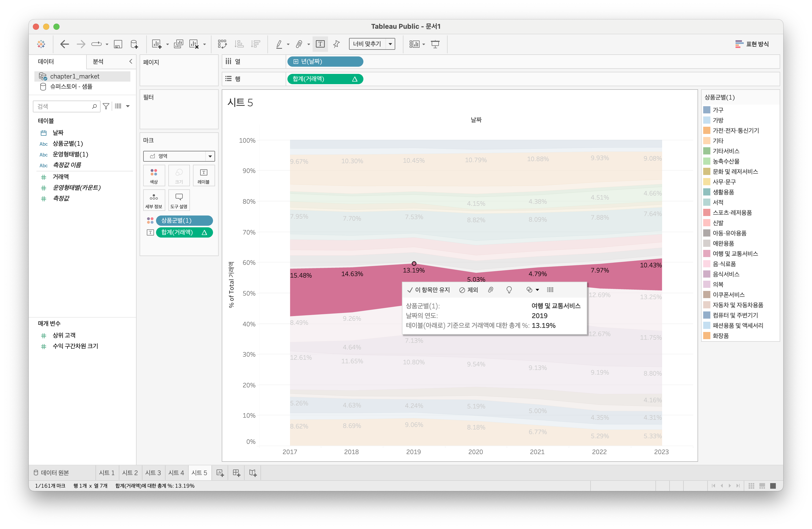
Task: Click the New dashboard tab icon
Action: (236, 473)
